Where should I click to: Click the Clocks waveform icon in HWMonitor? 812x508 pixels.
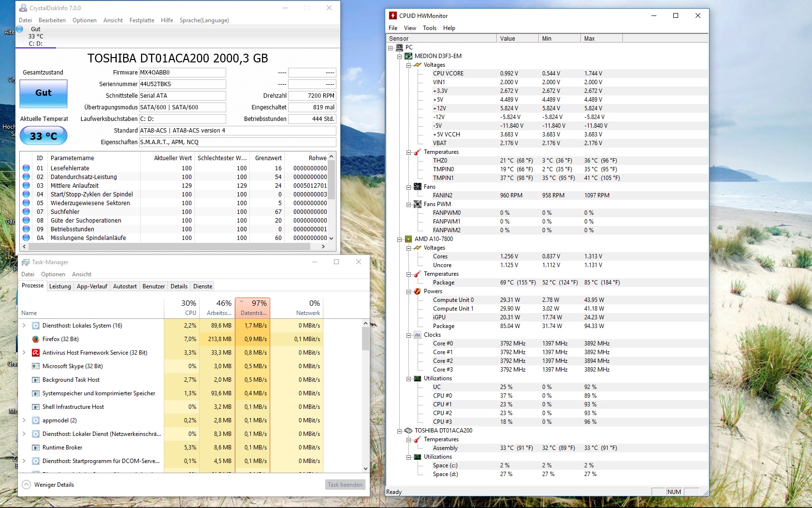(418, 335)
